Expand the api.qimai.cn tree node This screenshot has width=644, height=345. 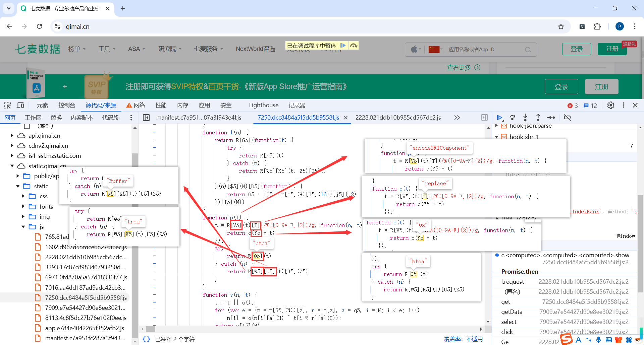click(x=12, y=136)
